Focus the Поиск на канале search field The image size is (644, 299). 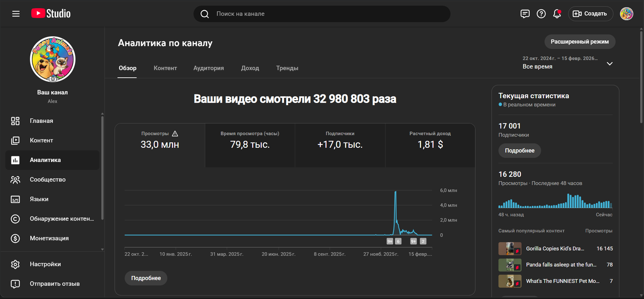tap(322, 14)
